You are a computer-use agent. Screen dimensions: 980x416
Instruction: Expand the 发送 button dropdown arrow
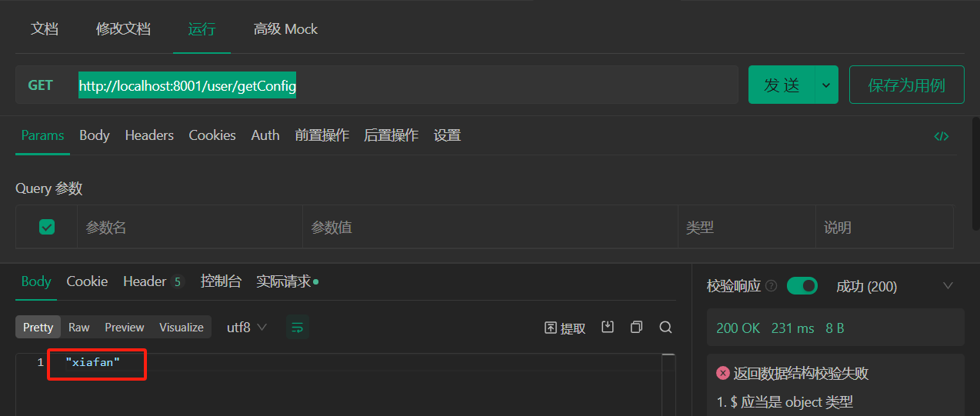click(x=826, y=85)
